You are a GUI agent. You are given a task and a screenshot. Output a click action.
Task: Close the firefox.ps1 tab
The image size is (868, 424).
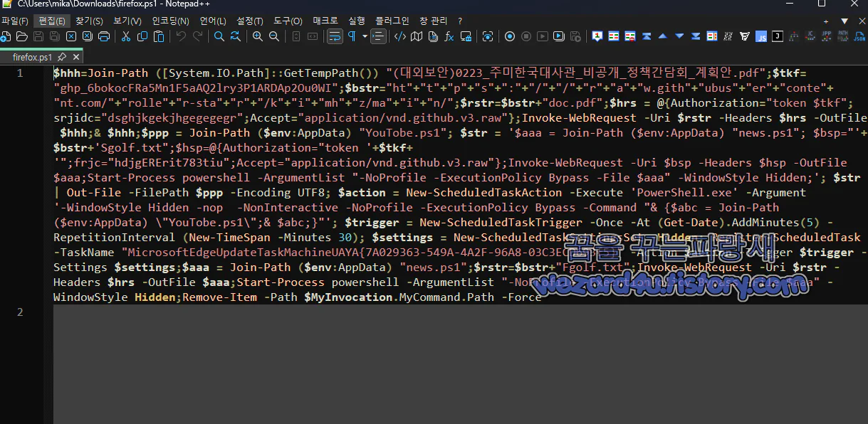pos(76,57)
